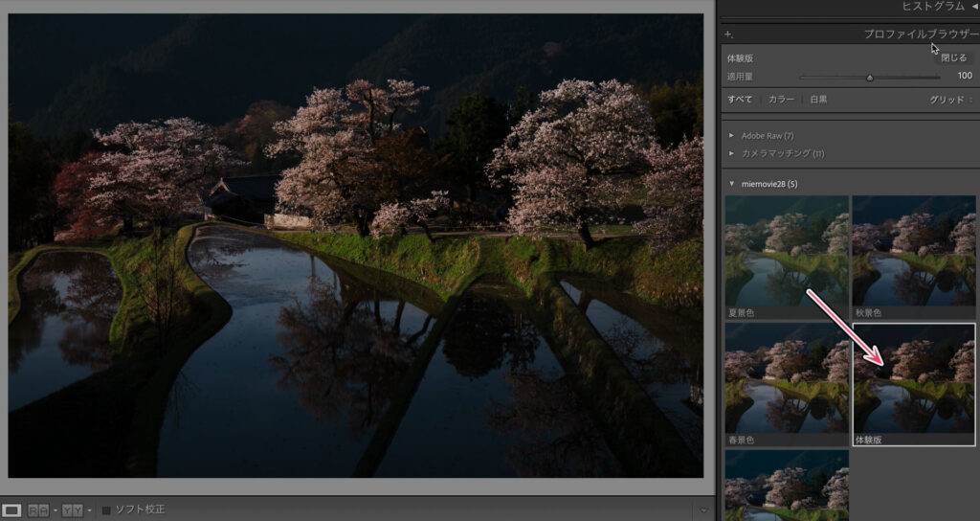The width and height of the screenshot is (980, 521).
Task: Filter profiles by 白黒 tab
Action: coord(818,100)
